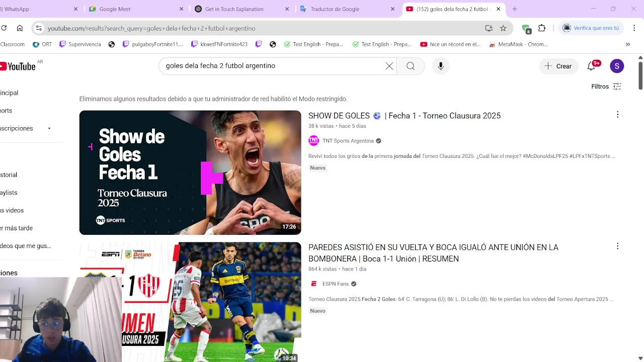Open the Chrome three-dot menu
644x362 pixels.
click(x=634, y=28)
